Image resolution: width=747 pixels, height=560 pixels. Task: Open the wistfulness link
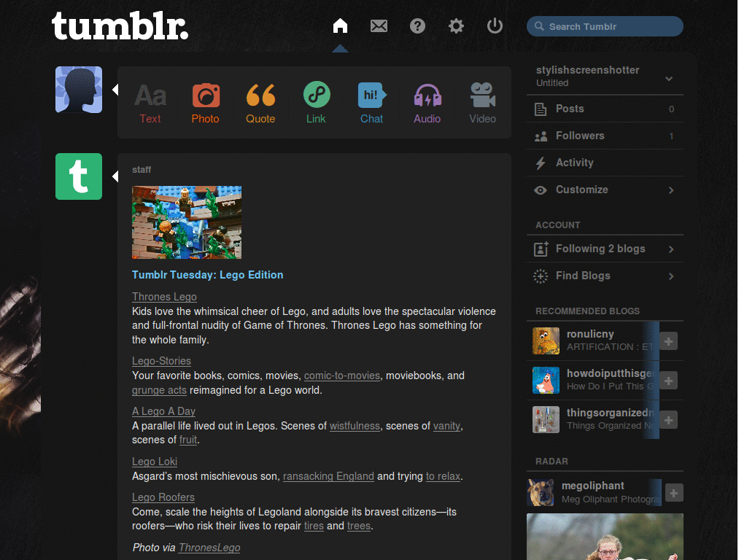click(x=355, y=426)
